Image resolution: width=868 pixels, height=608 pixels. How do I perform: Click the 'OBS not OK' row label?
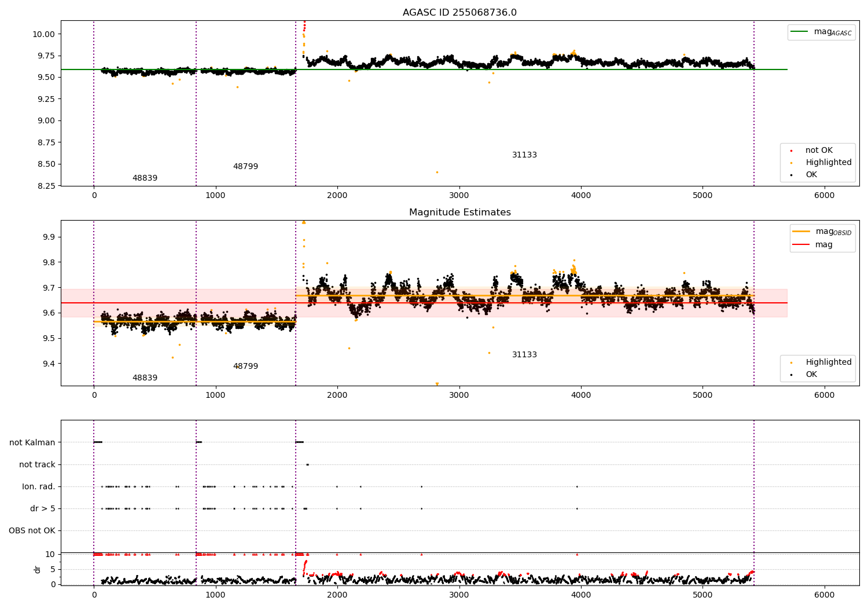click(32, 531)
